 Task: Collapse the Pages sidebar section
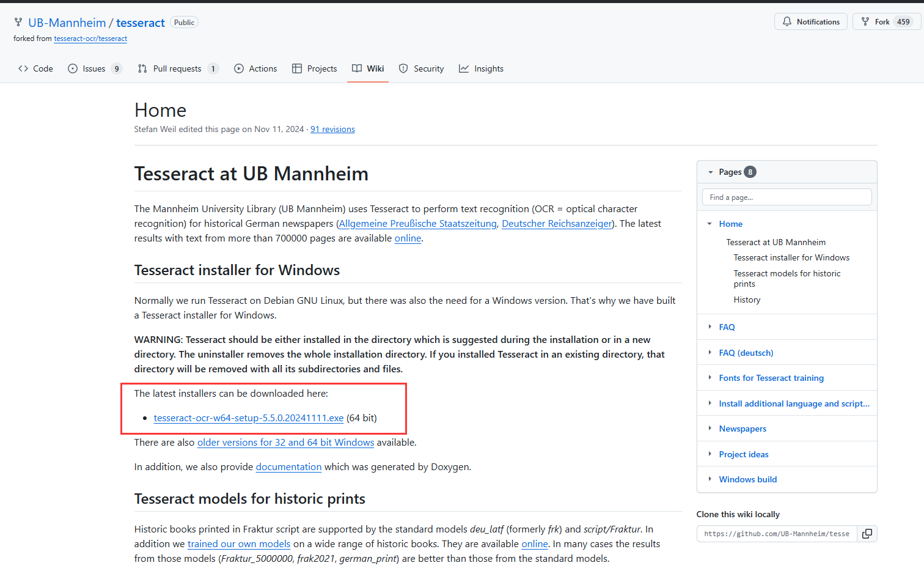point(711,172)
